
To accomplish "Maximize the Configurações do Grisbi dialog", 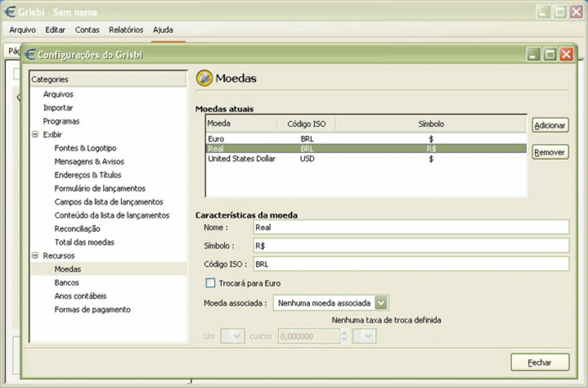I will point(550,54).
